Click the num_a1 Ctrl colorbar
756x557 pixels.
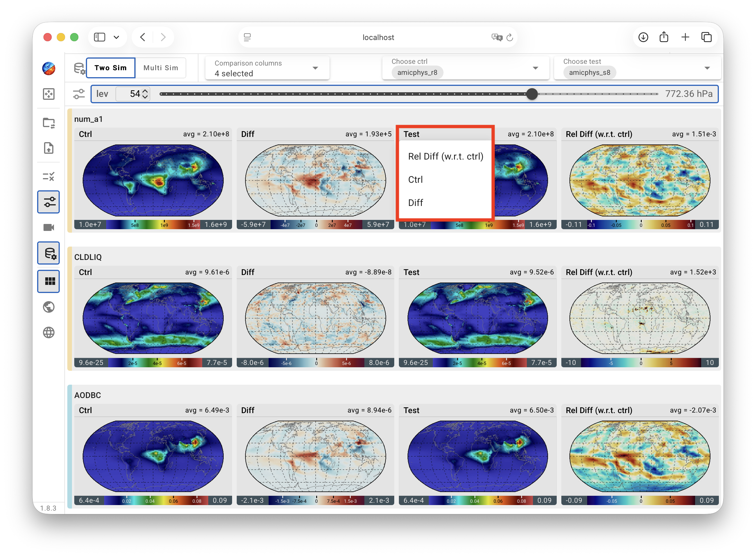coord(153,225)
